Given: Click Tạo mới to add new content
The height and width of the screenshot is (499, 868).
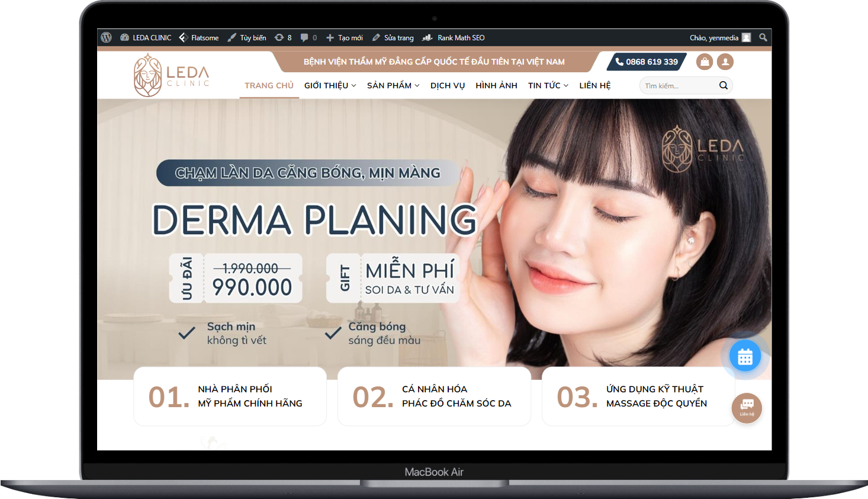Looking at the screenshot, I should pyautogui.click(x=344, y=37).
